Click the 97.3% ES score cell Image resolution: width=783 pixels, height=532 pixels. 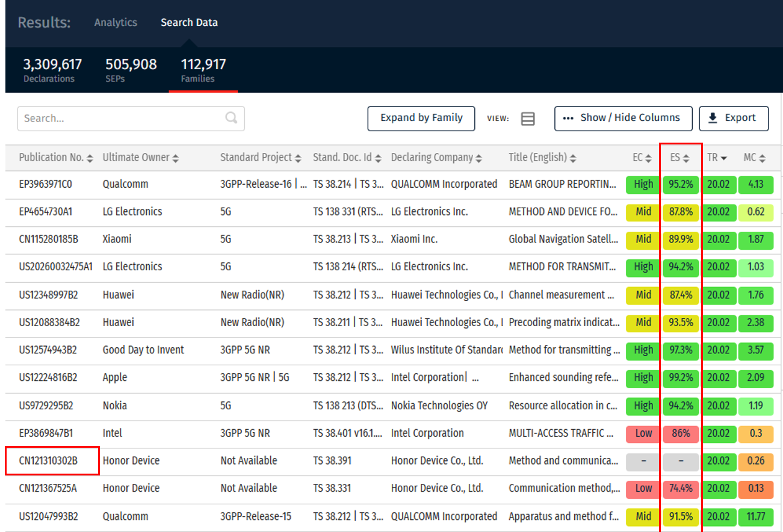click(681, 350)
